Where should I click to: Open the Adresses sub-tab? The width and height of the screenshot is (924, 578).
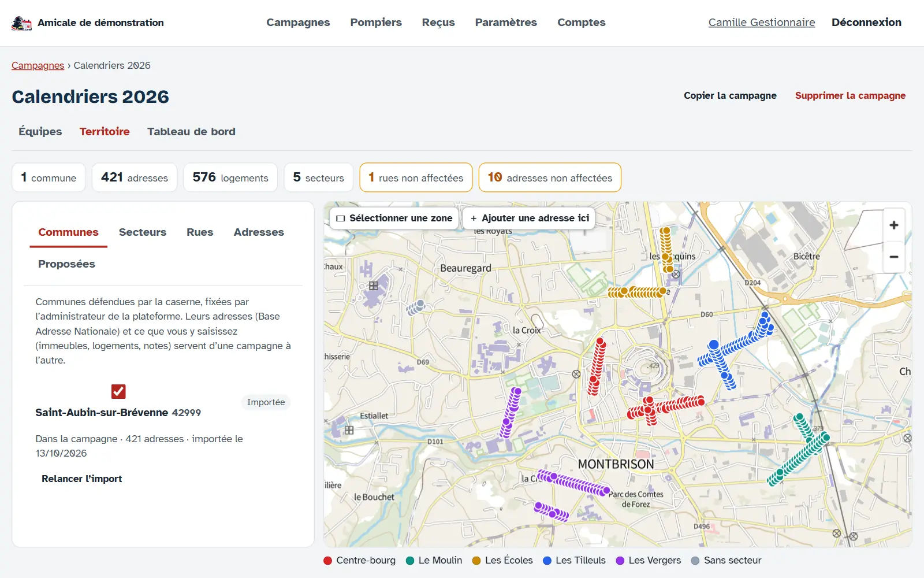tap(259, 232)
